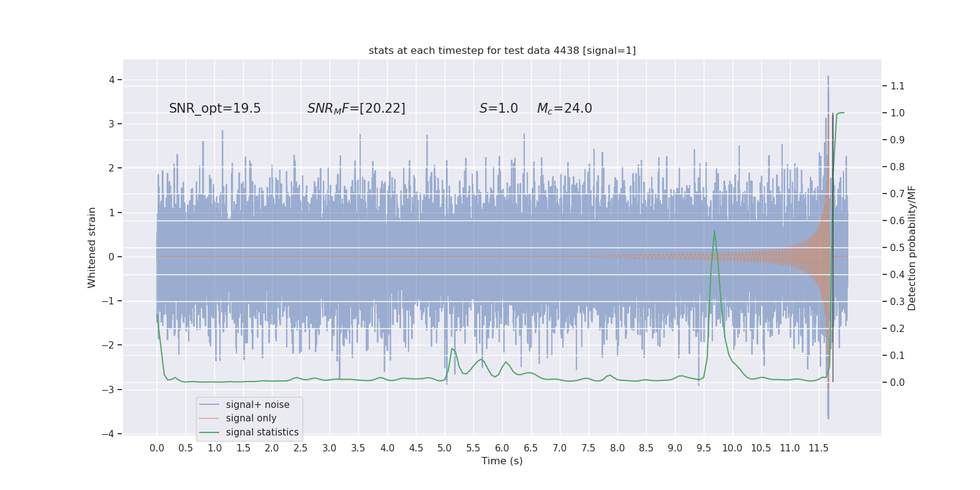Click the 0.4 tick on the detection probability axis
Image resolution: width=980 pixels, height=490 pixels.
[897, 274]
